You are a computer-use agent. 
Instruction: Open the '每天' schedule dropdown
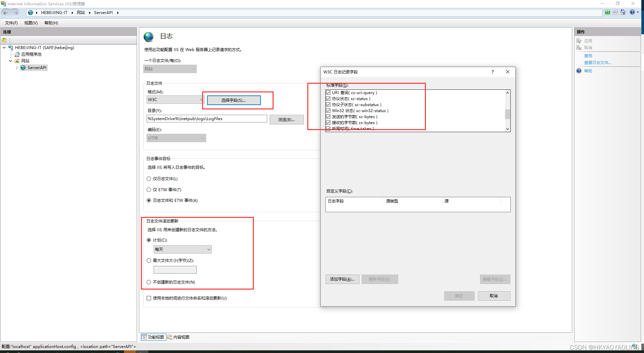click(182, 250)
